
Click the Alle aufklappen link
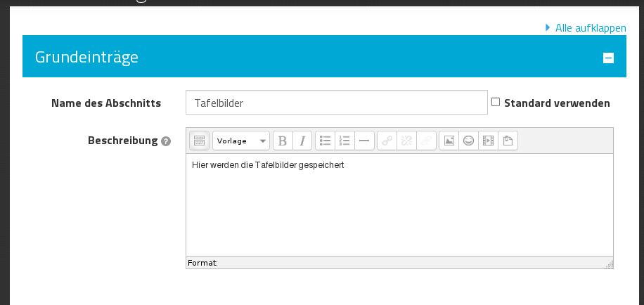591,28
